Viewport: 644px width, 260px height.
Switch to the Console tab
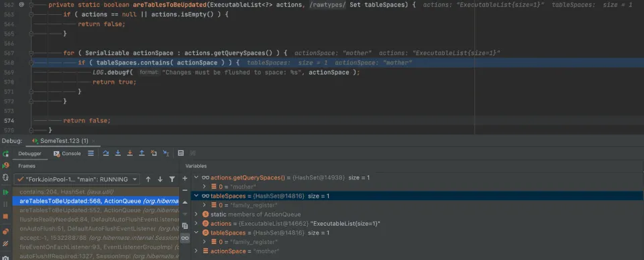67,153
